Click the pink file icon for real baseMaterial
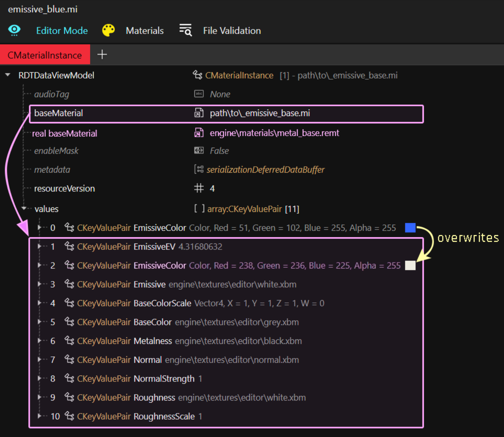The height and width of the screenshot is (437, 504). click(199, 133)
